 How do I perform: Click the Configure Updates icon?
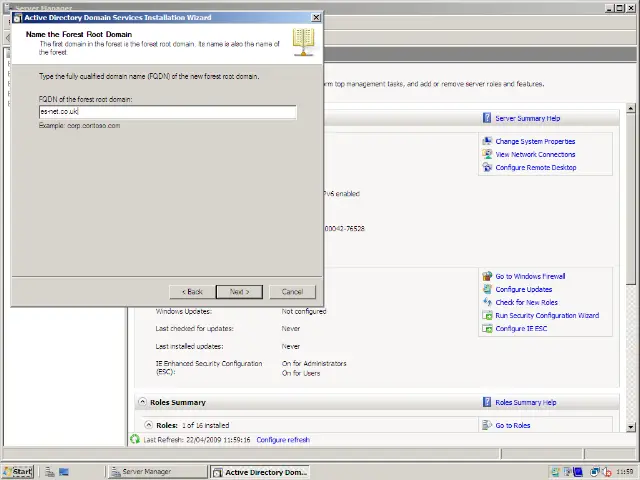487,289
